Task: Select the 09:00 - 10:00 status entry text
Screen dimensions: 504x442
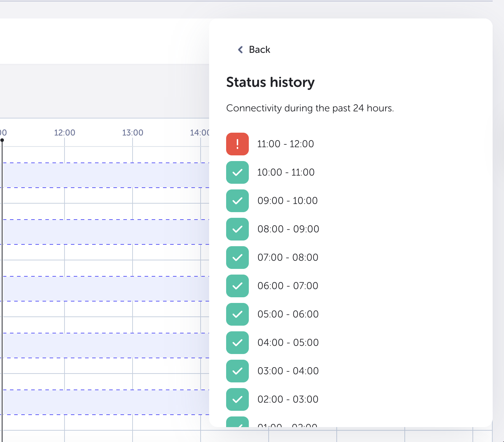Action: click(x=287, y=201)
